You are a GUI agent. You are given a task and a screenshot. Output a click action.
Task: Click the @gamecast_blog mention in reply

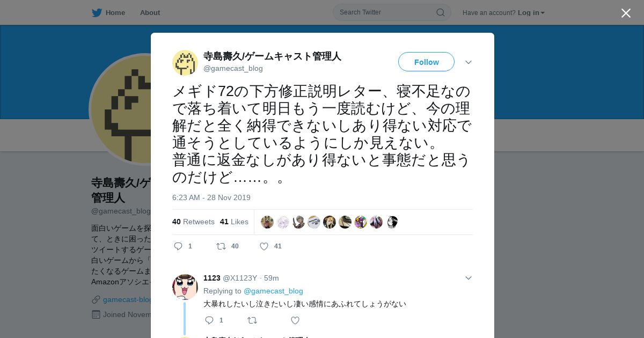tap(273, 291)
